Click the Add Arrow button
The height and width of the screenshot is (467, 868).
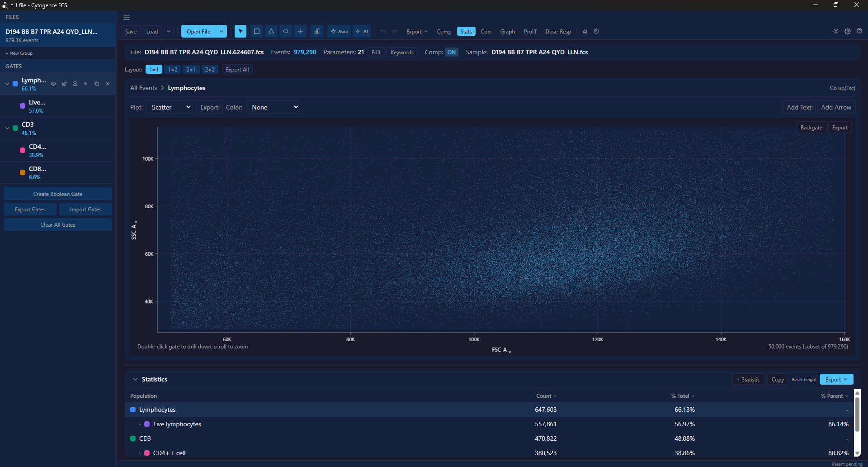pos(836,107)
